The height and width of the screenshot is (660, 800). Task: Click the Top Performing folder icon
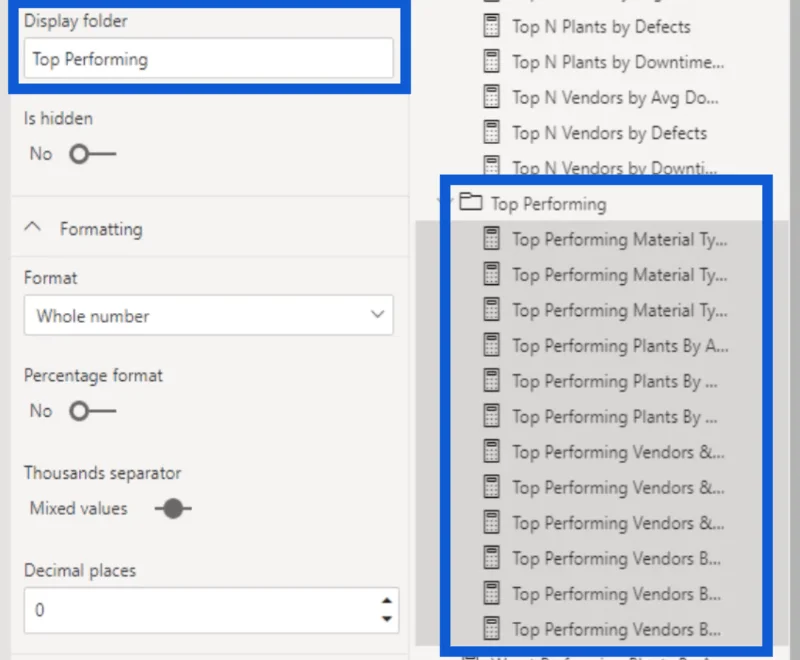point(470,201)
